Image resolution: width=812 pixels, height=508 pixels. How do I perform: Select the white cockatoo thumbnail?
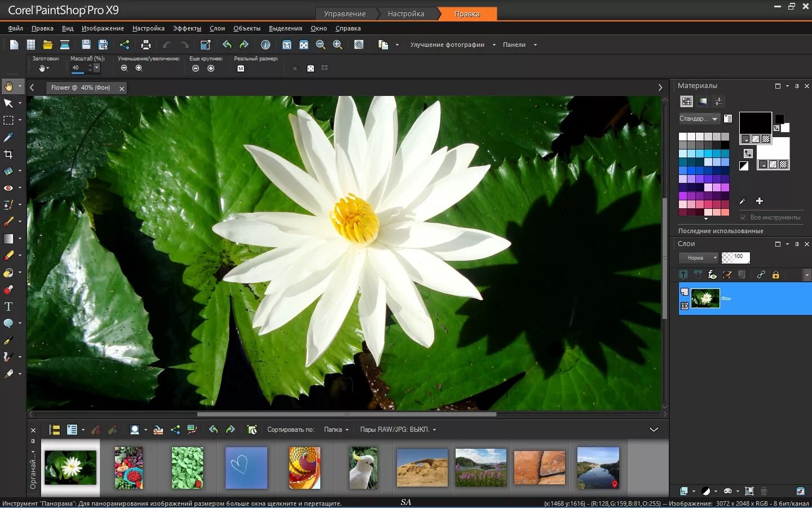coord(363,468)
